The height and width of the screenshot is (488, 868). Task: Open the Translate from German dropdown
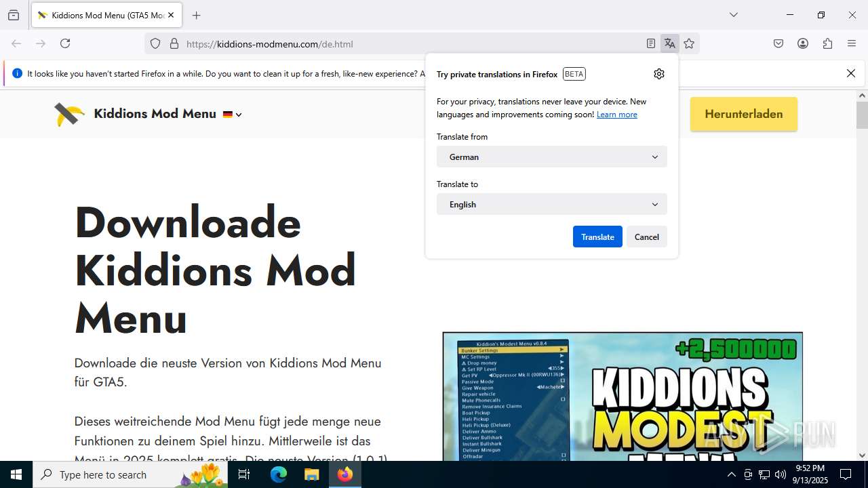pyautogui.click(x=552, y=157)
